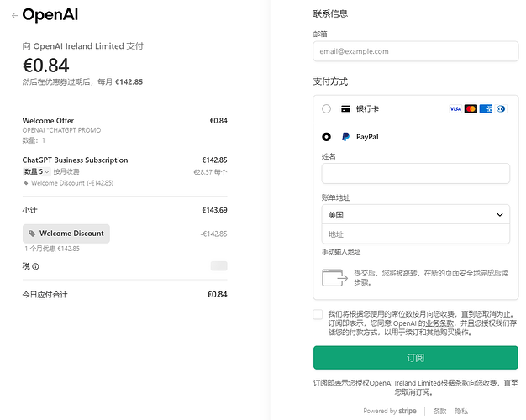Click the back arrow beside OpenAI logo
The width and height of the screenshot is (526, 420).
(15, 16)
